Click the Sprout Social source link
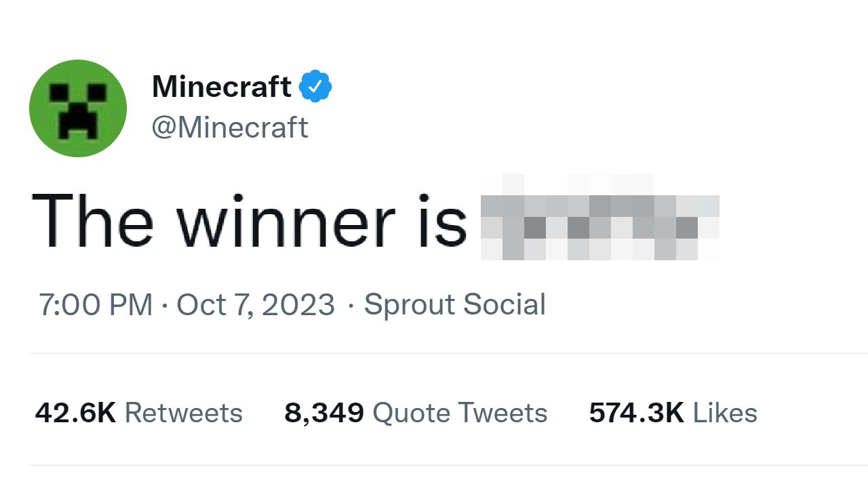868x488 pixels. 455,304
